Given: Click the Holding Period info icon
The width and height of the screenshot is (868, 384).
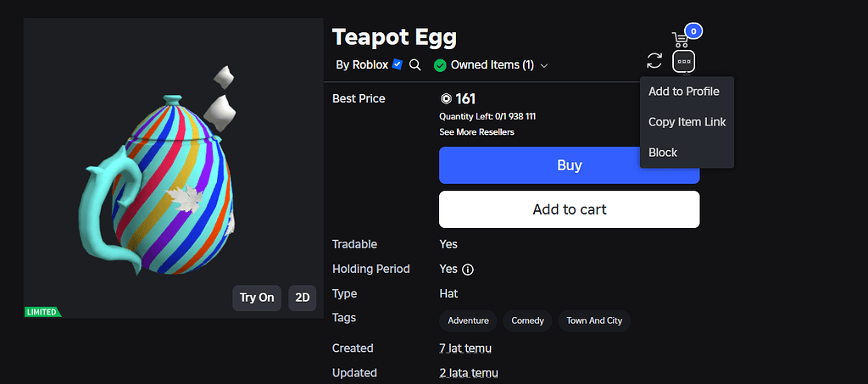Looking at the screenshot, I should (x=468, y=270).
